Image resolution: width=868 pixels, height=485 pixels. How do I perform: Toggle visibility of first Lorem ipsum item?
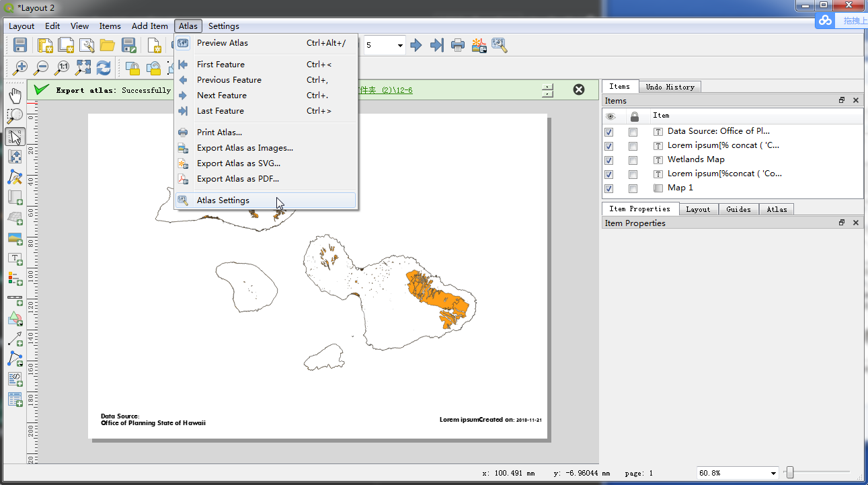[608, 146]
